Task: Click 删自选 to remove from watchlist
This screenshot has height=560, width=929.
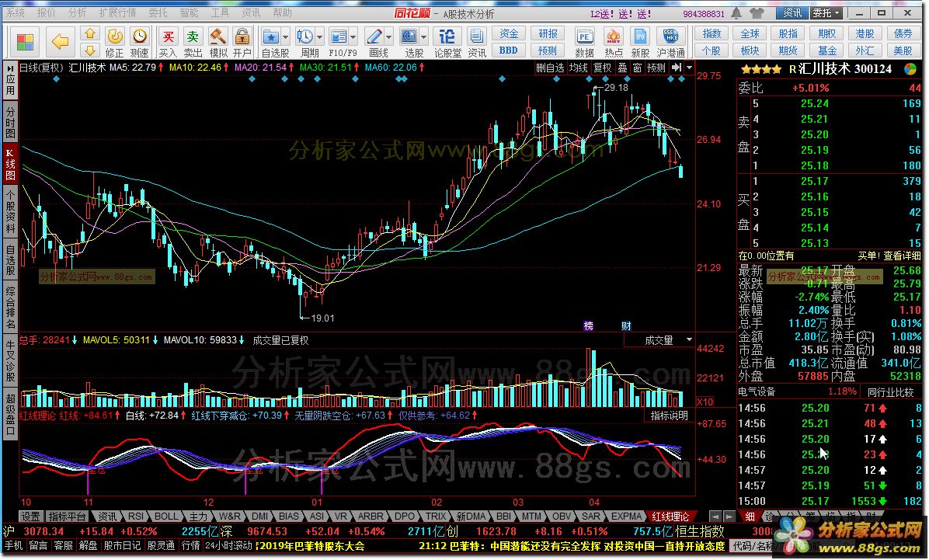Action: pyautogui.click(x=550, y=68)
